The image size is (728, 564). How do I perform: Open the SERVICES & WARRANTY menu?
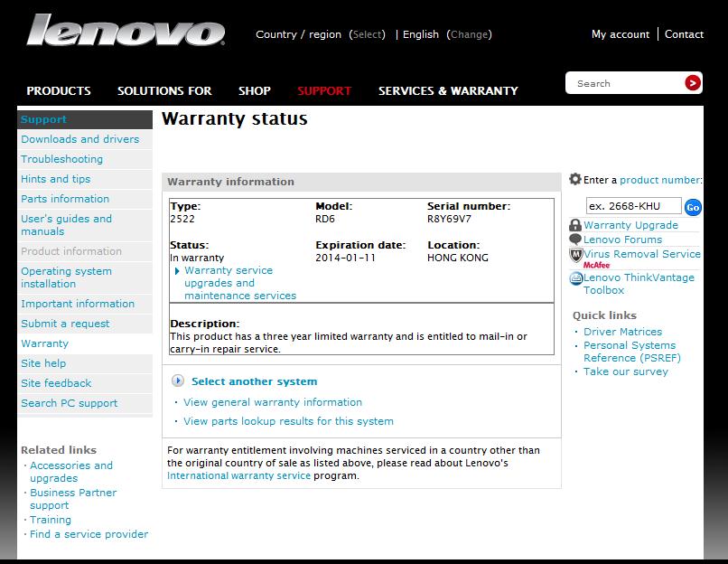pyautogui.click(x=448, y=90)
